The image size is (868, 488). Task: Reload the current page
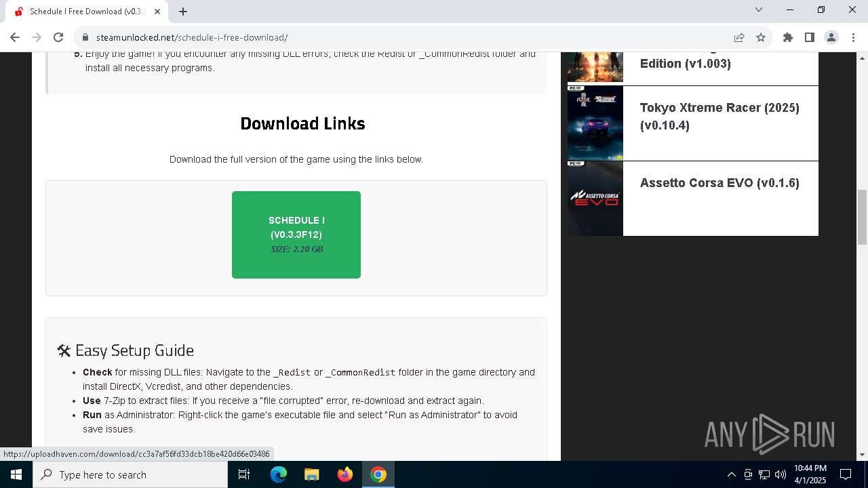click(58, 37)
